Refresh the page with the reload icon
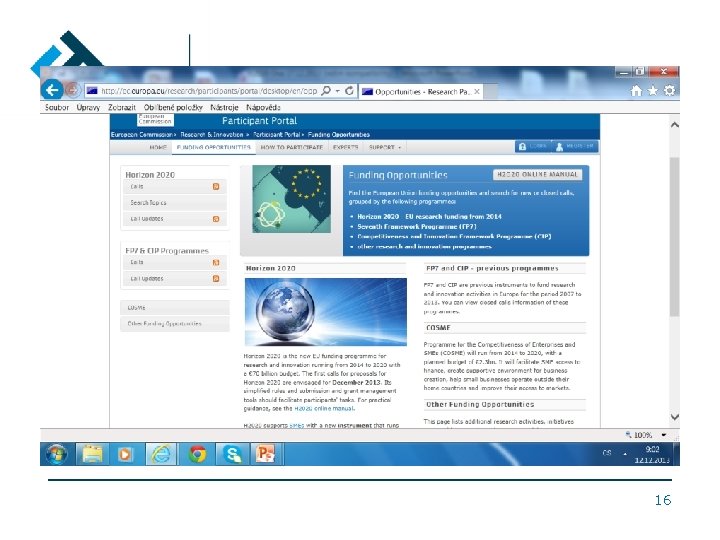 pyautogui.click(x=349, y=91)
